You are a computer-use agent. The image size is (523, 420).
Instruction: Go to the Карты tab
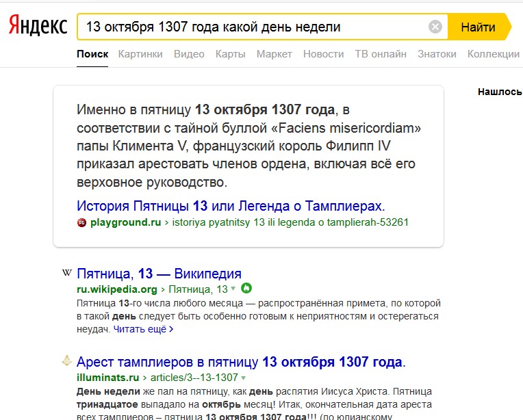coord(231,54)
